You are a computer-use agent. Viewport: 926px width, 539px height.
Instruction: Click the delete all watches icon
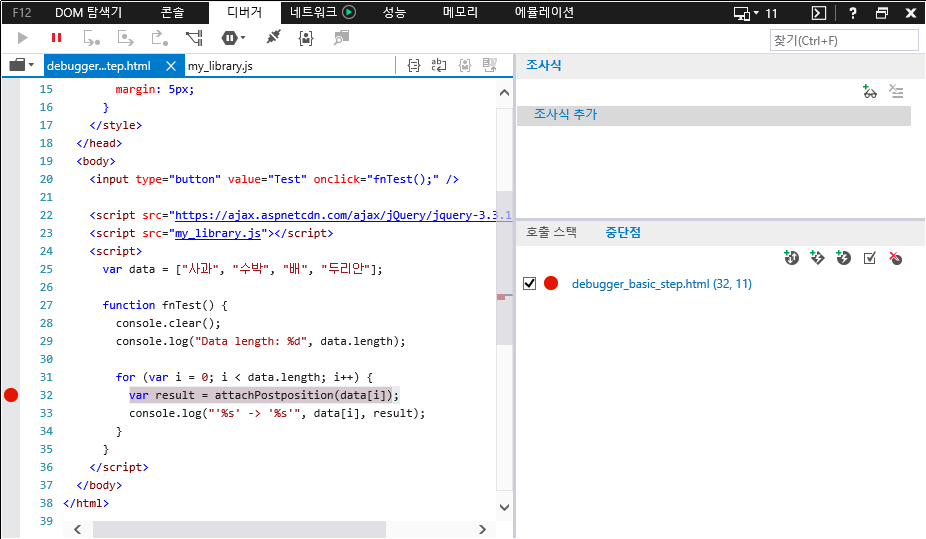pyautogui.click(x=896, y=92)
